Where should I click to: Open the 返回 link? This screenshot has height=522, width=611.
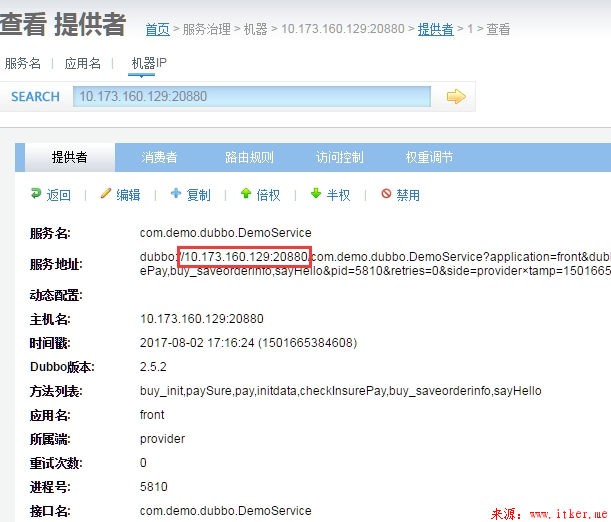click(x=59, y=195)
